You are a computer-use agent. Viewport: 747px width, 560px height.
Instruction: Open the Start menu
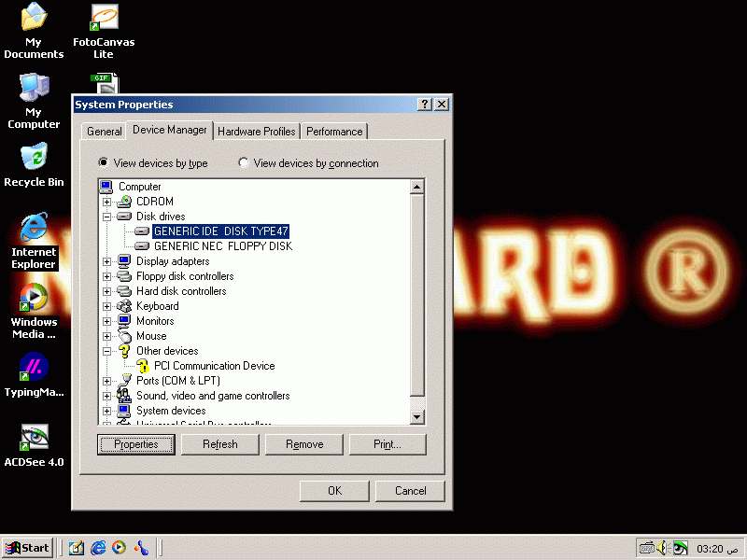click(x=27, y=548)
